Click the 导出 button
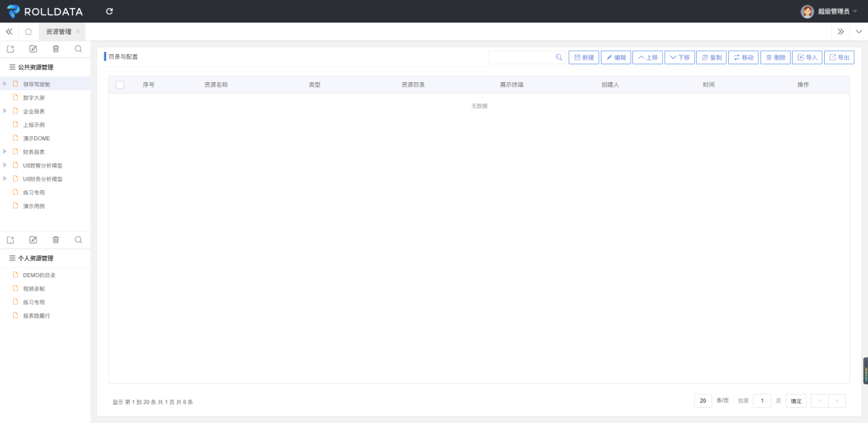The width and height of the screenshot is (868, 423). point(839,57)
